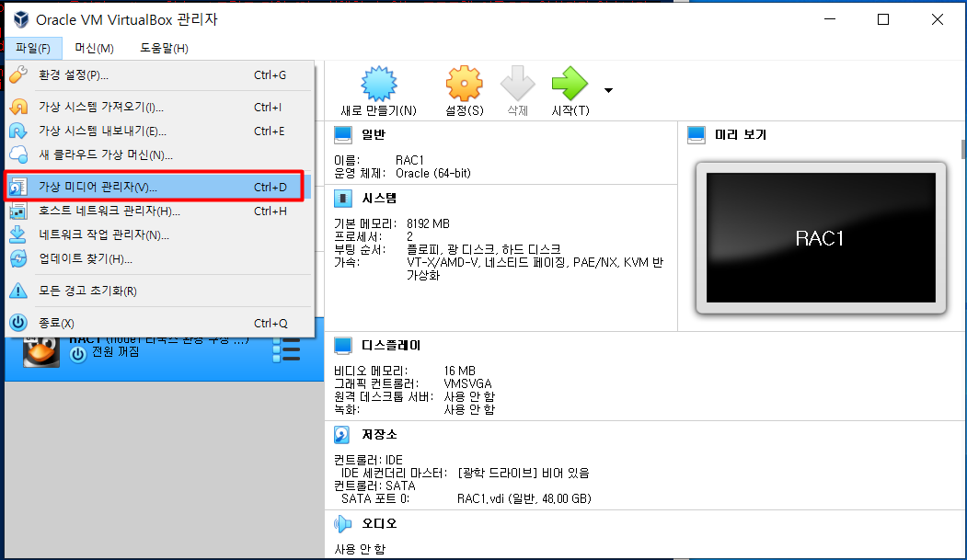Click the export appliance icon
The height and width of the screenshot is (560, 967).
(18, 131)
